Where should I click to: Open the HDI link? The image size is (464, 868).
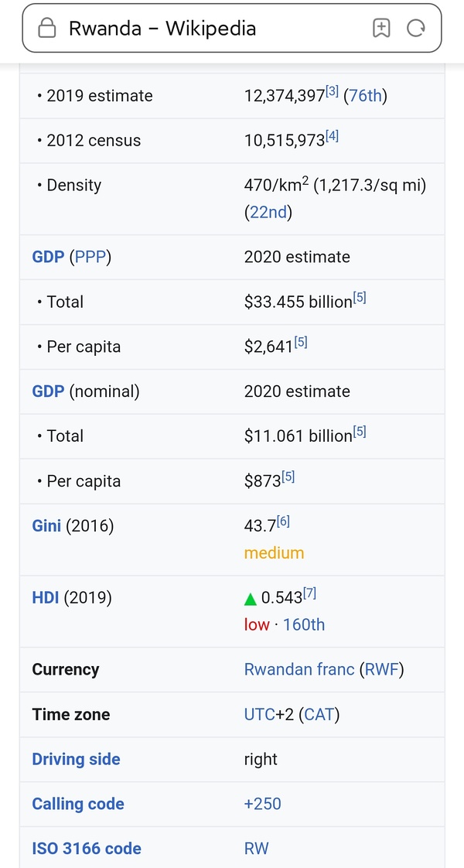click(46, 597)
